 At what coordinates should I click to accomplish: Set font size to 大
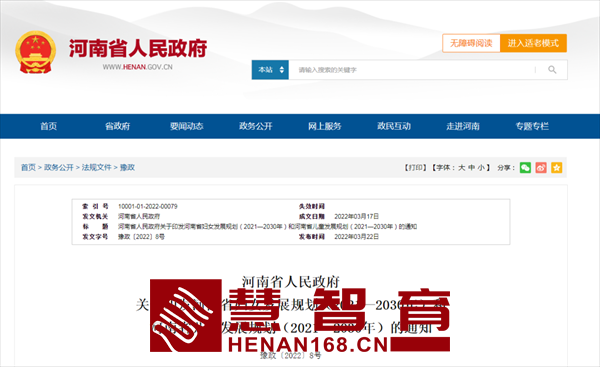click(461, 168)
